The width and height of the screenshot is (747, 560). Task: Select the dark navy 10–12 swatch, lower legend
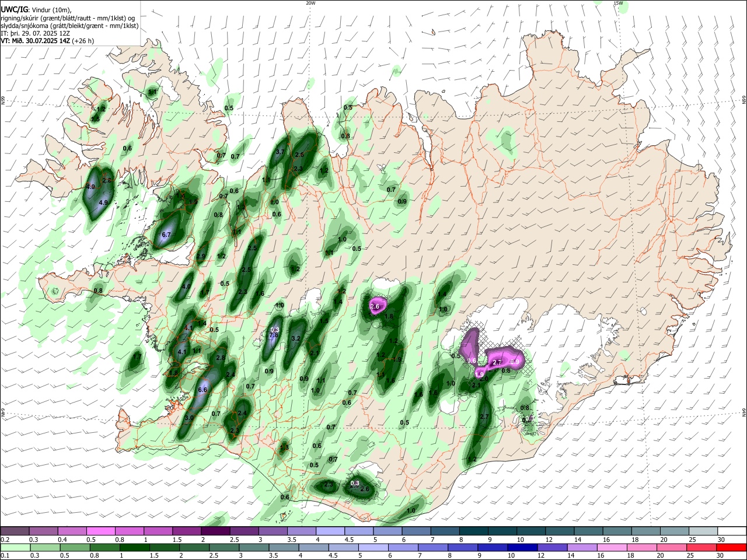(x=522, y=547)
